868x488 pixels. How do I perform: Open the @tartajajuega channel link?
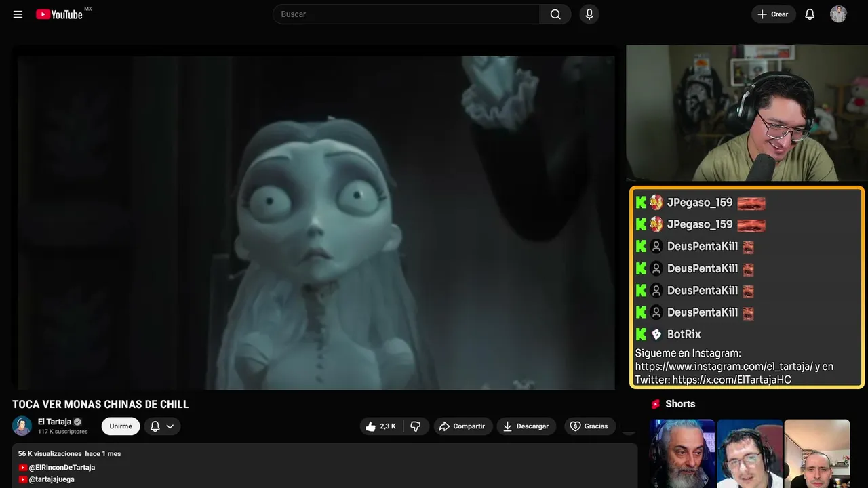tap(52, 479)
